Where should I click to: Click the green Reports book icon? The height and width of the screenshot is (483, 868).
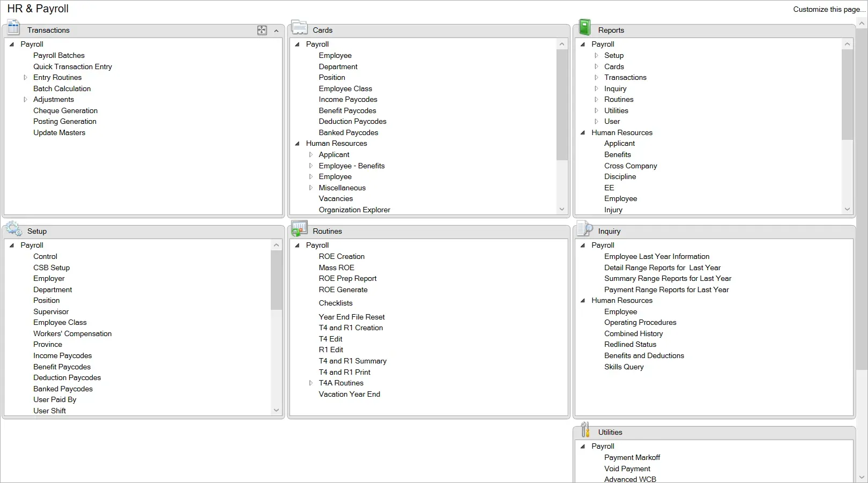click(585, 28)
